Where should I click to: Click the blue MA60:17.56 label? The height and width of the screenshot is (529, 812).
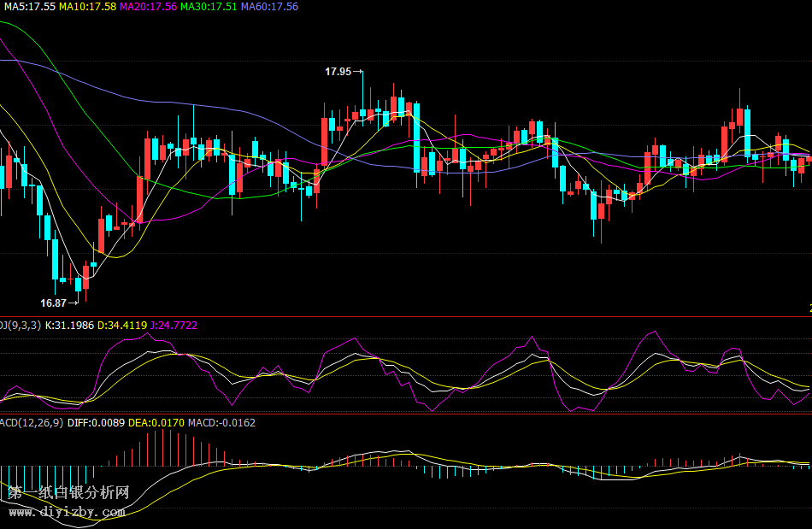click(x=269, y=7)
